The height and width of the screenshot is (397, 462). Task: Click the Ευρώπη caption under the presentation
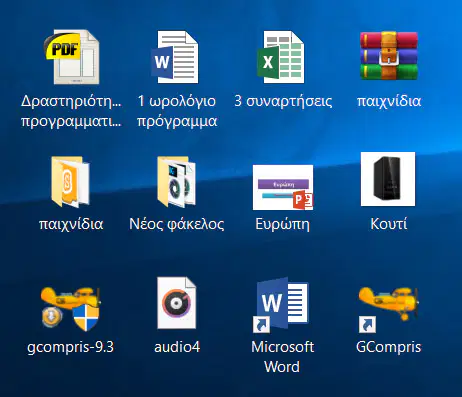tap(283, 224)
